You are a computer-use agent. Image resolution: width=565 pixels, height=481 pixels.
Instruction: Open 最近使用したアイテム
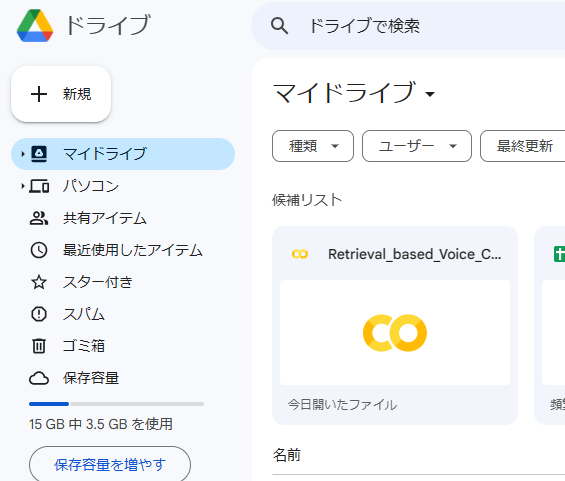tap(133, 250)
